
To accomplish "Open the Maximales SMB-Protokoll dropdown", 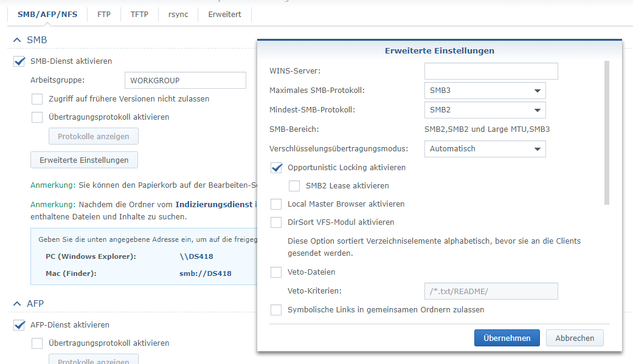I will [485, 91].
